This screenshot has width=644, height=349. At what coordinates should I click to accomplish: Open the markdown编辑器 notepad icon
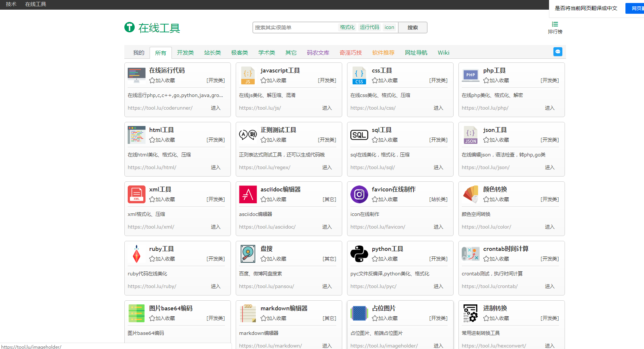[x=248, y=313]
